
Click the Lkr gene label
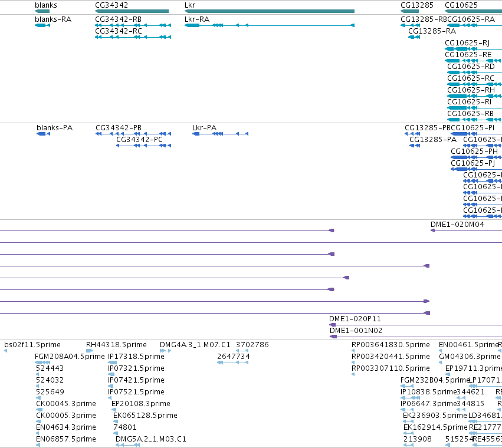190,5
